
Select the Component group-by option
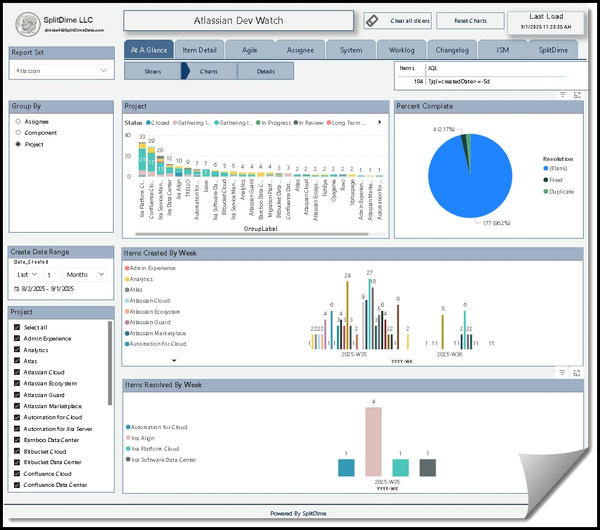[x=17, y=132]
